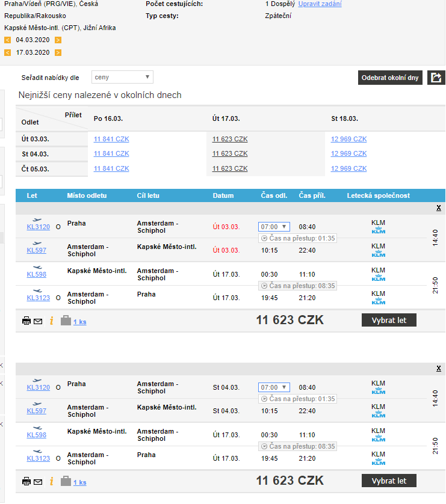
Task: Select 11 623 CZK for St 04.03. and Út 17.03.
Action: [230, 153]
